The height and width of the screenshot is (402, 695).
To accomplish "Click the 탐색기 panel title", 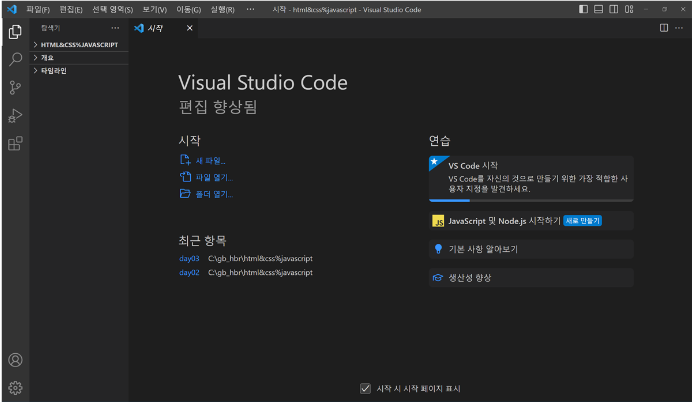I will click(x=51, y=28).
